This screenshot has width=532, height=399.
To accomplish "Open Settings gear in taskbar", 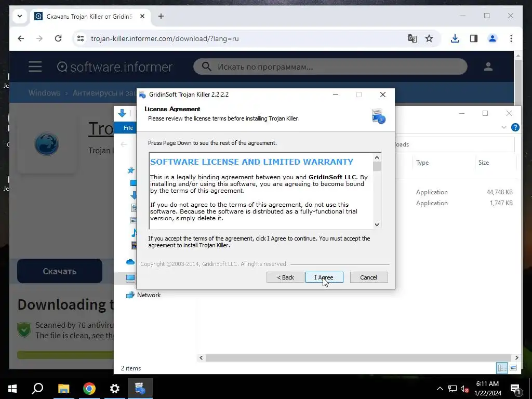I will [115, 389].
